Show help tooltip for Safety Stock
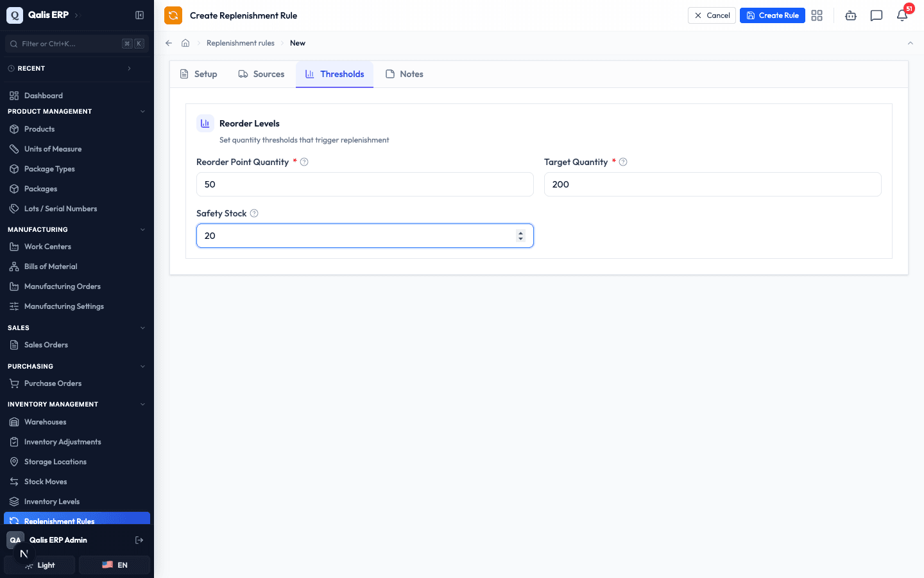The width and height of the screenshot is (924, 578). pyautogui.click(x=254, y=213)
